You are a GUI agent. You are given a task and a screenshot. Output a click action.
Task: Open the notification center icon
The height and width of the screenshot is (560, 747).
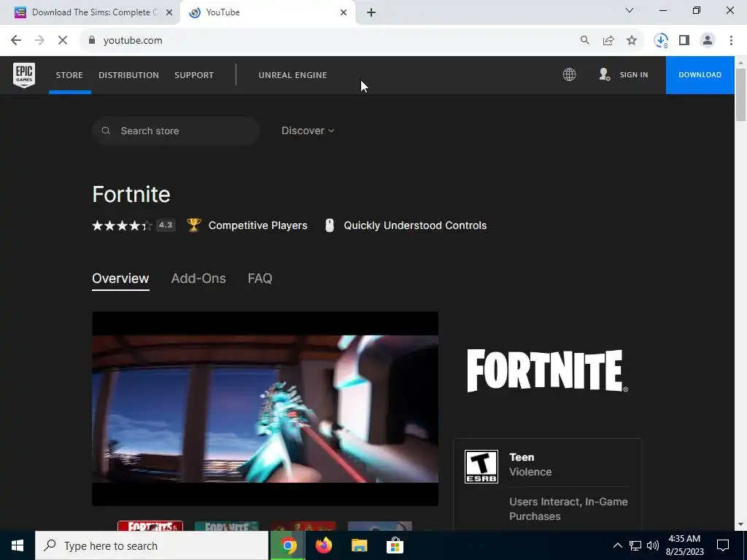tap(723, 545)
